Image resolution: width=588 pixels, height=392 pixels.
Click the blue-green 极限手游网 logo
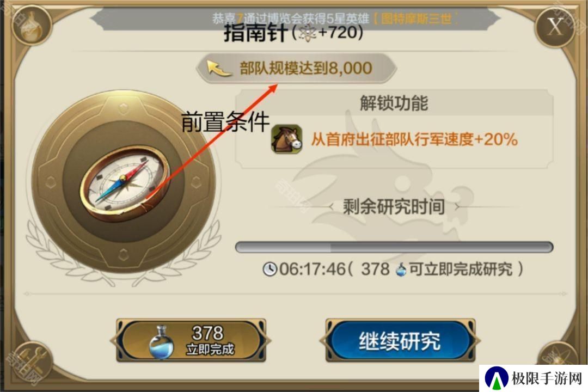click(x=497, y=378)
